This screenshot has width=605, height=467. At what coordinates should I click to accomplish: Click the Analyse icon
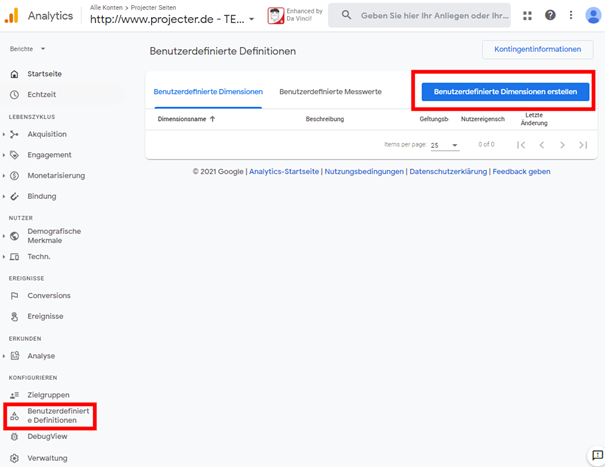(15, 356)
